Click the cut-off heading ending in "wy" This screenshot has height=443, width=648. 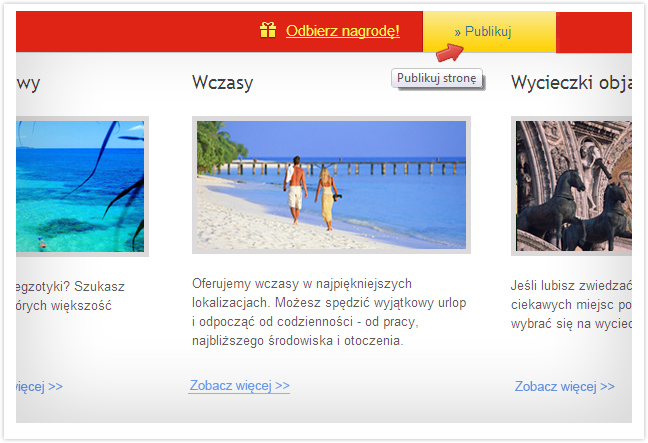[x=29, y=83]
